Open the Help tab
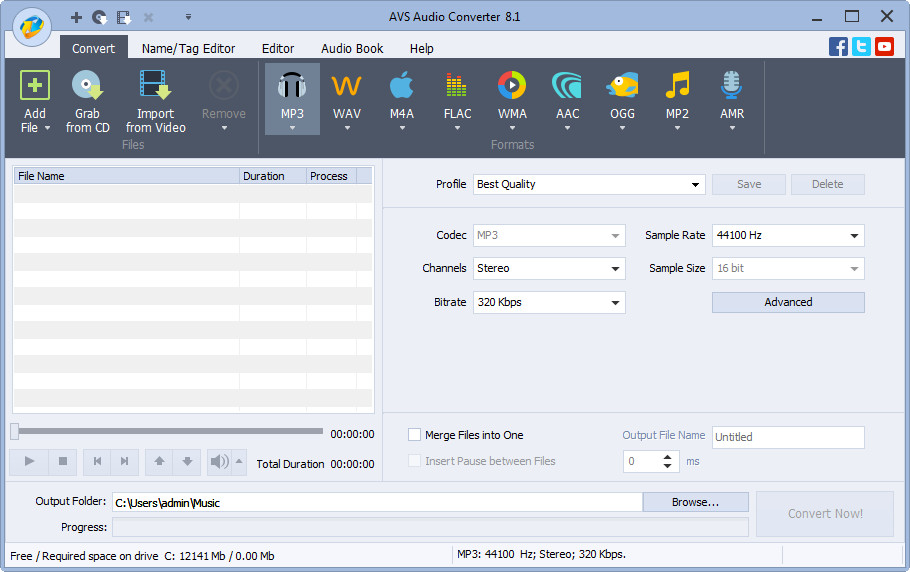The width and height of the screenshot is (910, 572). (421, 48)
